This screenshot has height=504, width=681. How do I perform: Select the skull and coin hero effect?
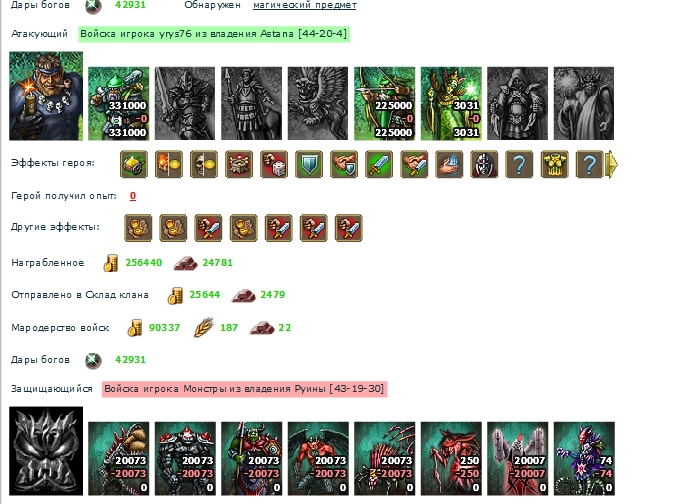coord(204,164)
